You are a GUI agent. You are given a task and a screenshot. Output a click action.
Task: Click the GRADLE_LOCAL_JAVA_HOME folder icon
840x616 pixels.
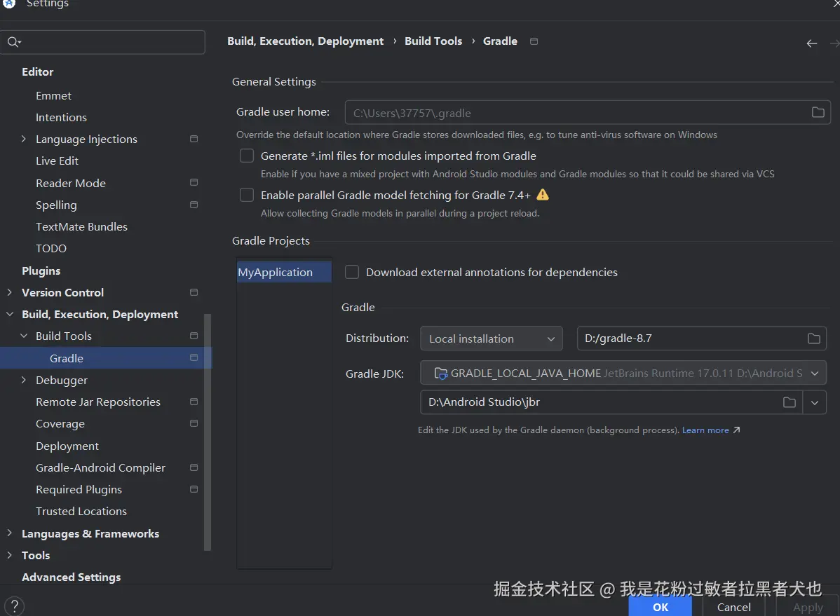point(440,374)
